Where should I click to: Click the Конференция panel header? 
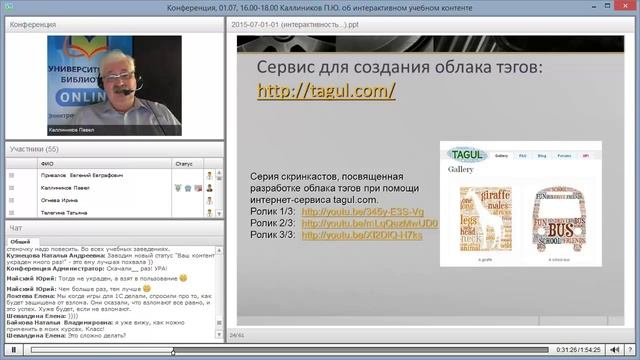pyautogui.click(x=114, y=24)
